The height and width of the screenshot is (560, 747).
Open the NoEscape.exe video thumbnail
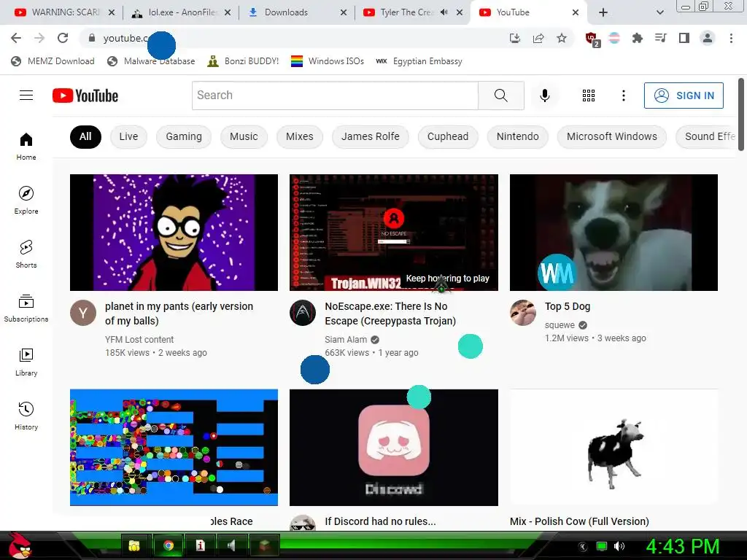(x=393, y=233)
